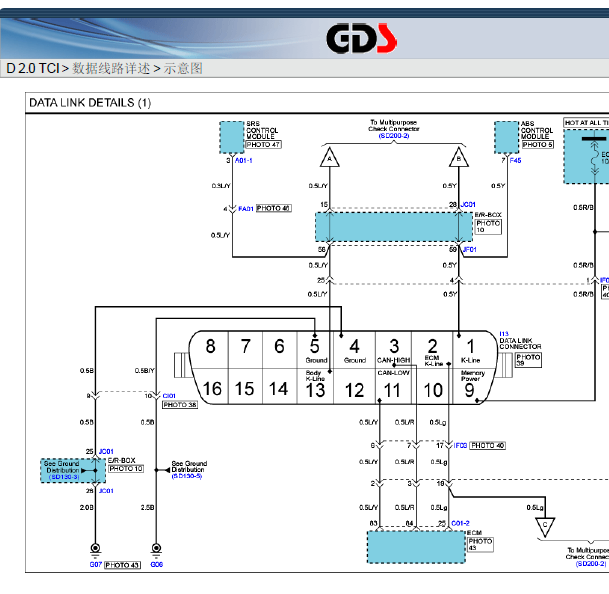Open the A01-1 connector link
Image resolution: width=609 pixels, height=594 pixels.
click(244, 160)
